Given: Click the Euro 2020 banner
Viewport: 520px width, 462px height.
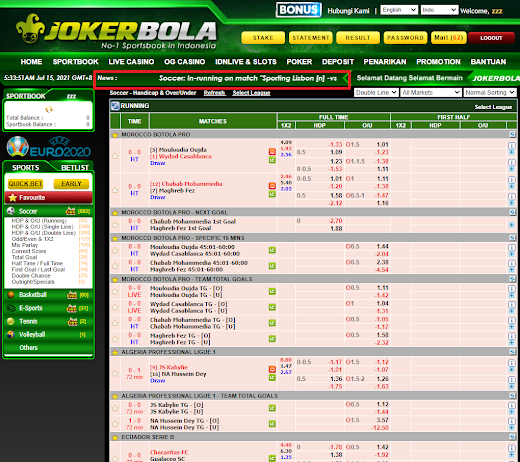Looking at the screenshot, I should [49, 147].
